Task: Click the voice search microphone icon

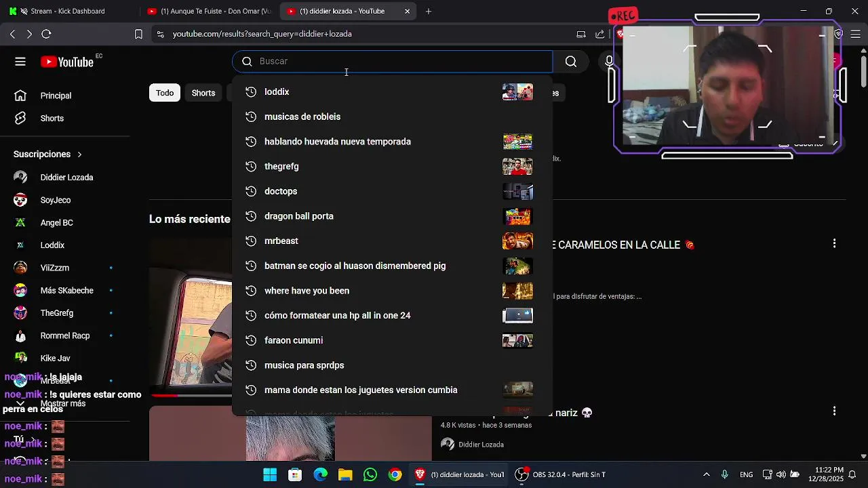Action: pyautogui.click(x=609, y=62)
